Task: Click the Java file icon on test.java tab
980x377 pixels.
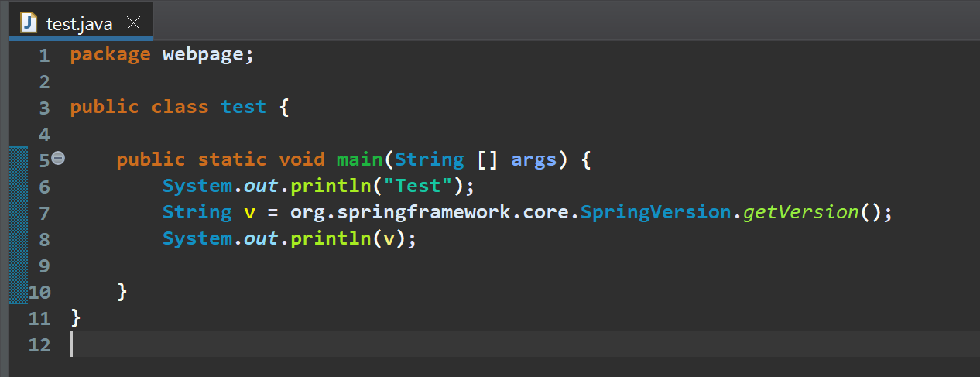Action: [x=29, y=22]
